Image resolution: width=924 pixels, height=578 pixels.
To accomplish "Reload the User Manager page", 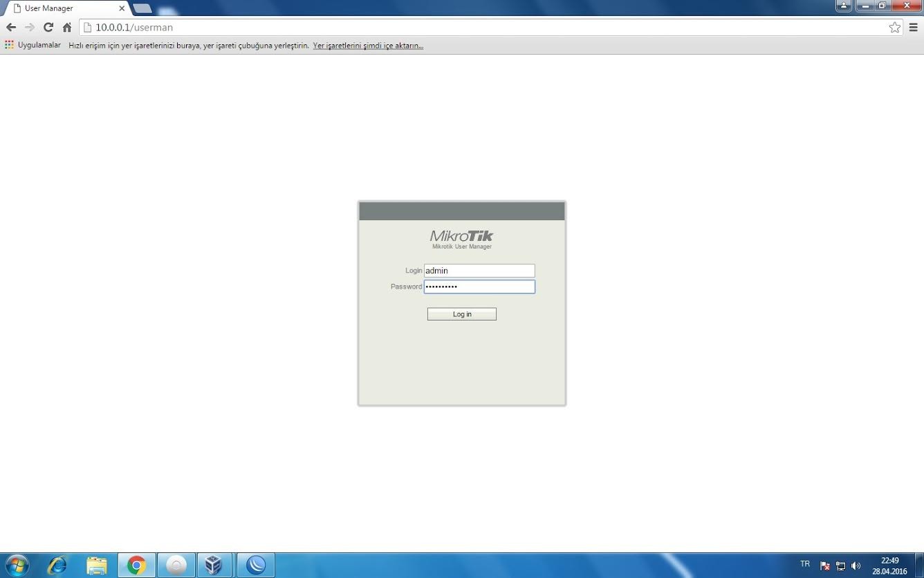I will pos(48,28).
